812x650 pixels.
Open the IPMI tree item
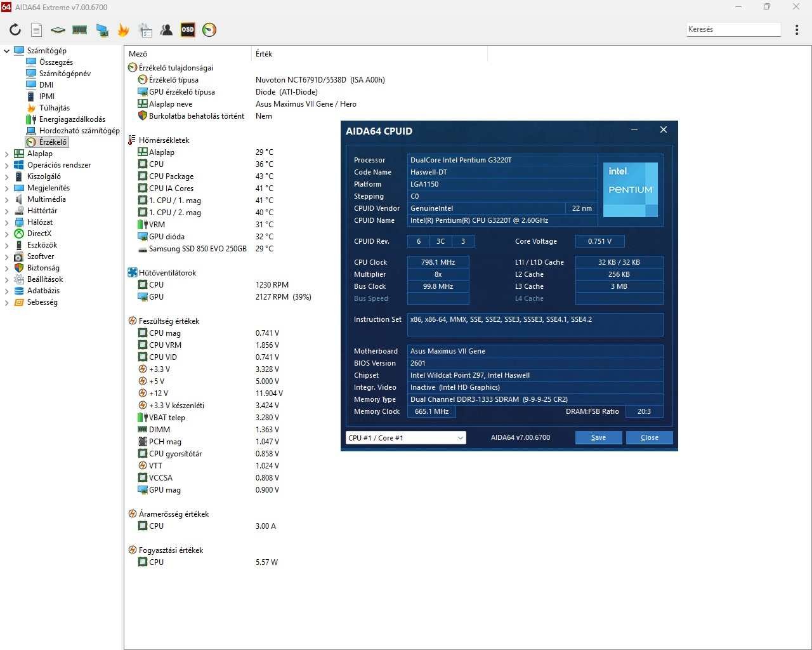coord(47,96)
